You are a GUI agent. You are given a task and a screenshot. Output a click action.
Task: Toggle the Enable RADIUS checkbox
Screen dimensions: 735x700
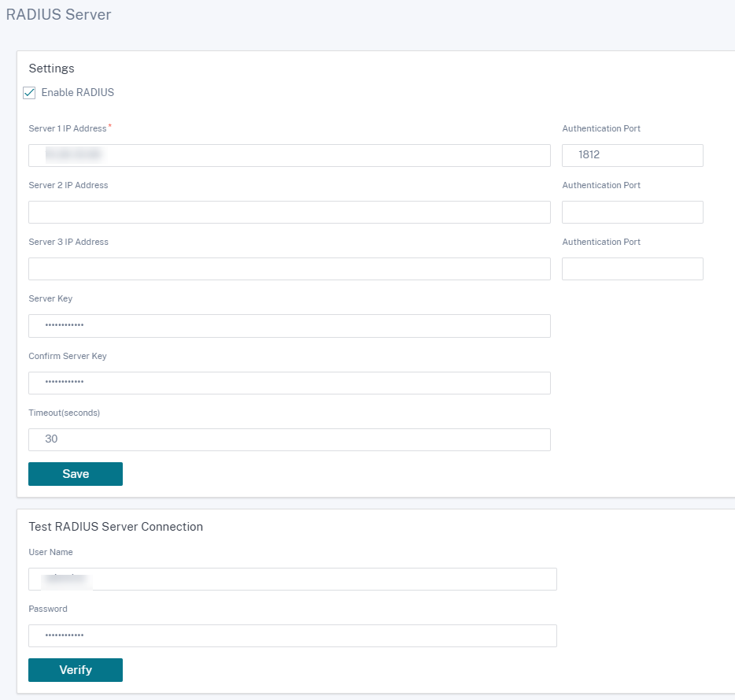pyautogui.click(x=29, y=93)
